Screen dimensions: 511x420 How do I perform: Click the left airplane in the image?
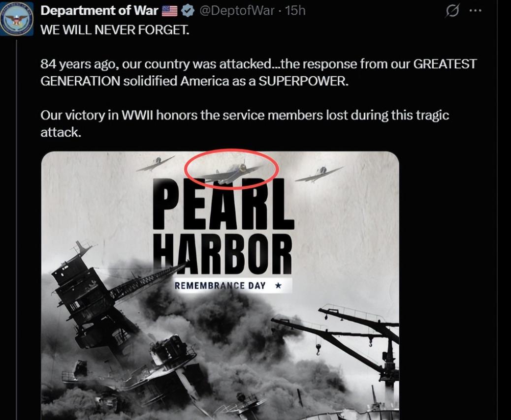click(x=156, y=163)
